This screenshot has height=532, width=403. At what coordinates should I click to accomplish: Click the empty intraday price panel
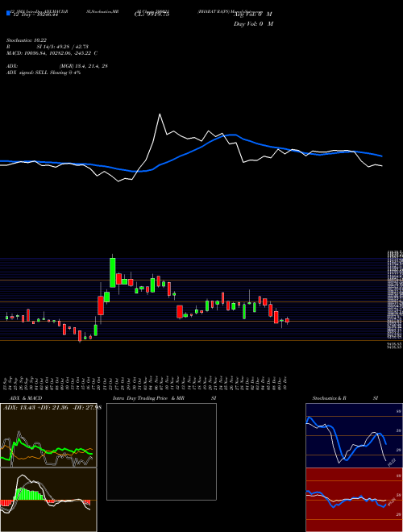[x=161, y=451]
